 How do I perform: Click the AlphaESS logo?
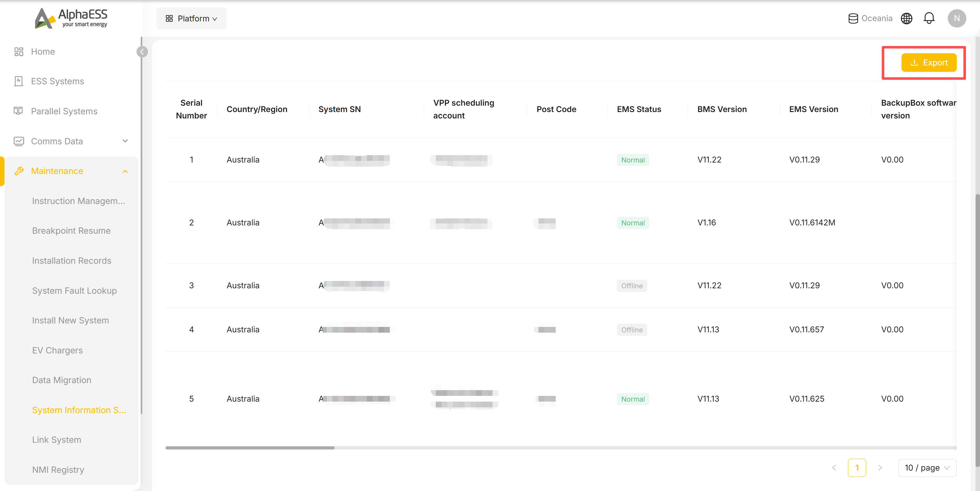(71, 18)
